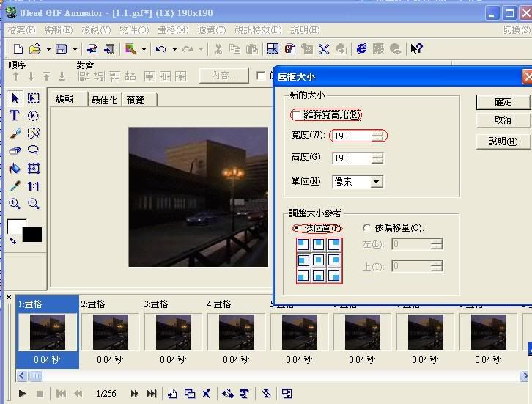Click the Zoom In magnifier tool

click(14, 204)
